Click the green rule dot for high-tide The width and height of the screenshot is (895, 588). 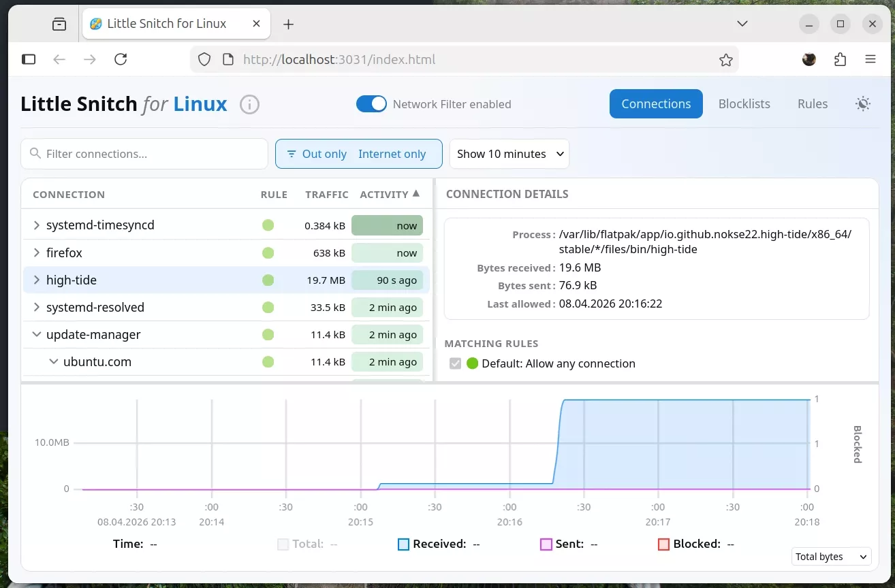pos(268,280)
